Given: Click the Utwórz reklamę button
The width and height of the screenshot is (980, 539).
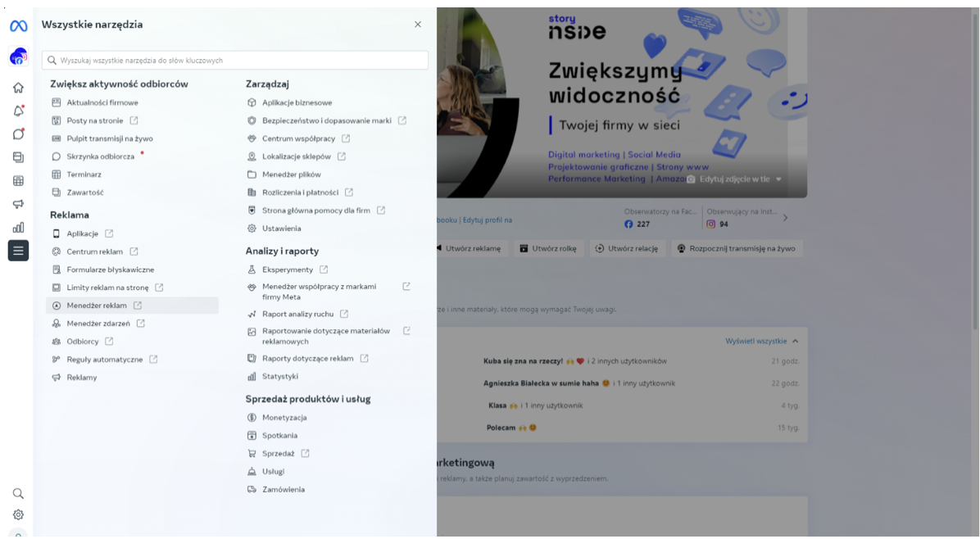Looking at the screenshot, I should pyautogui.click(x=473, y=248).
